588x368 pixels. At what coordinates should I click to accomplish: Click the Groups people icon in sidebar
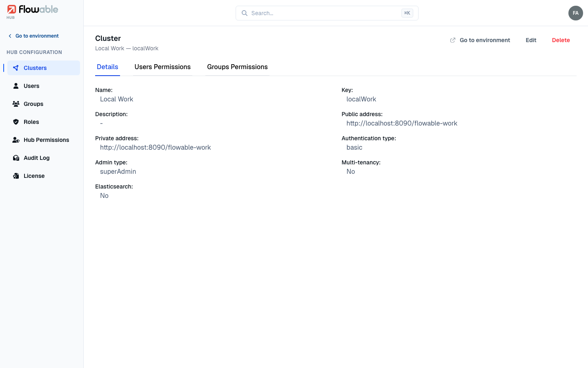coord(16,104)
